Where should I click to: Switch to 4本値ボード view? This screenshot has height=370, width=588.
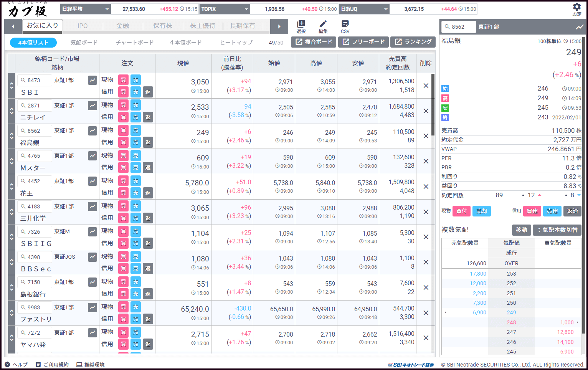(x=186, y=43)
